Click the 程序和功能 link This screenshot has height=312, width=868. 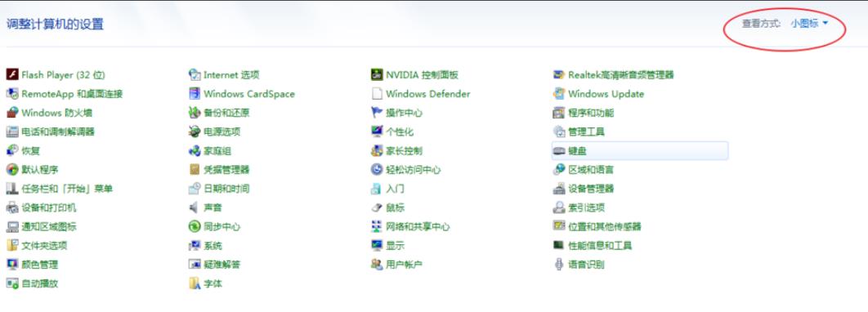tap(591, 113)
